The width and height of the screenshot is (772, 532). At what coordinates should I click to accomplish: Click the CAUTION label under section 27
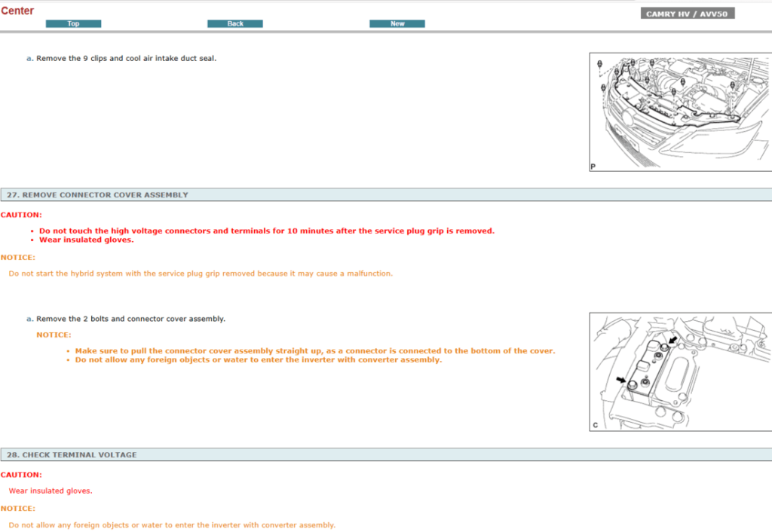(x=21, y=215)
